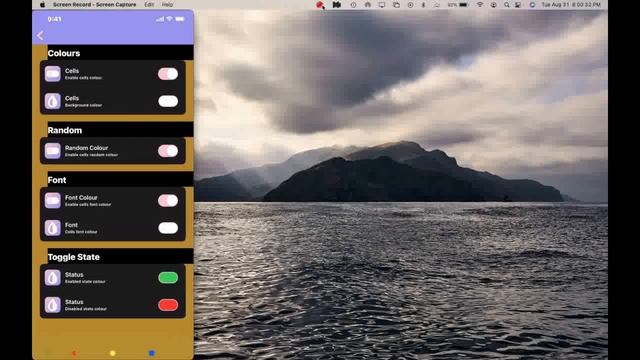This screenshot has width=640, height=360.
Task: Open the Help menu
Action: [167, 5]
